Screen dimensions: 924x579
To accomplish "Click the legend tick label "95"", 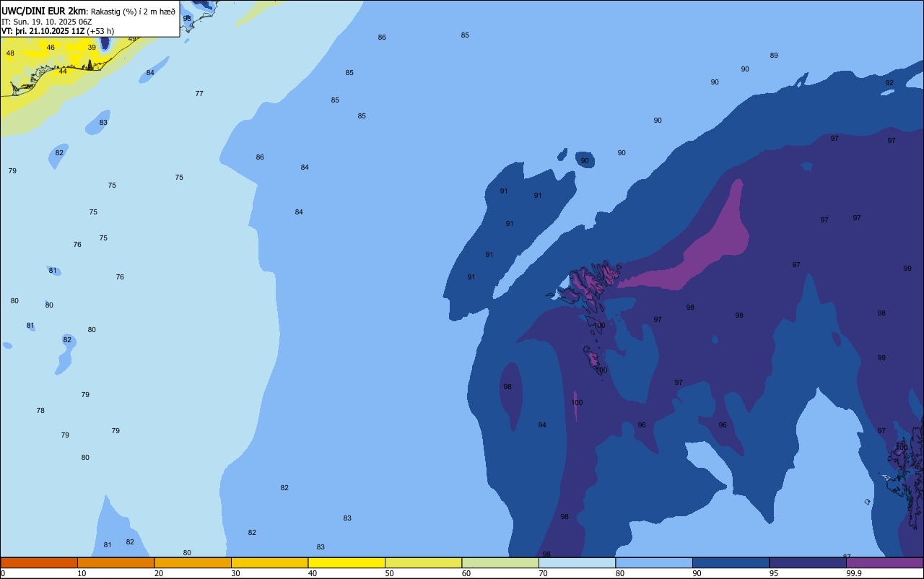I will (x=774, y=573).
